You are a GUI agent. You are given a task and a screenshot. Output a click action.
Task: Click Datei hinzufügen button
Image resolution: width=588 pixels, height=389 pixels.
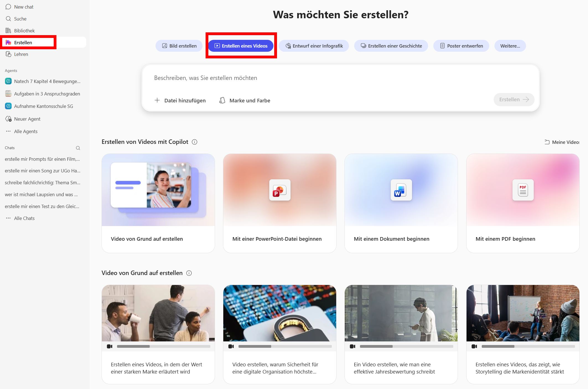click(180, 100)
